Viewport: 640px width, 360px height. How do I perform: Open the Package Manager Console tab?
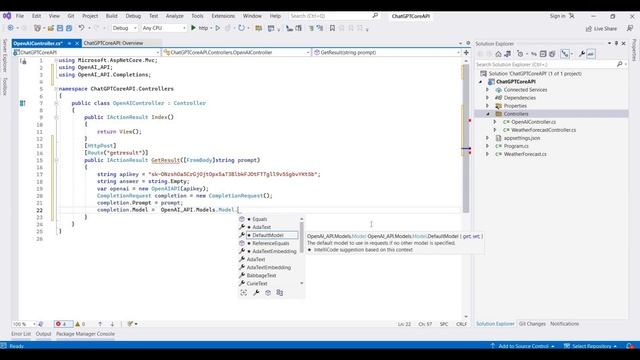pos(85,334)
